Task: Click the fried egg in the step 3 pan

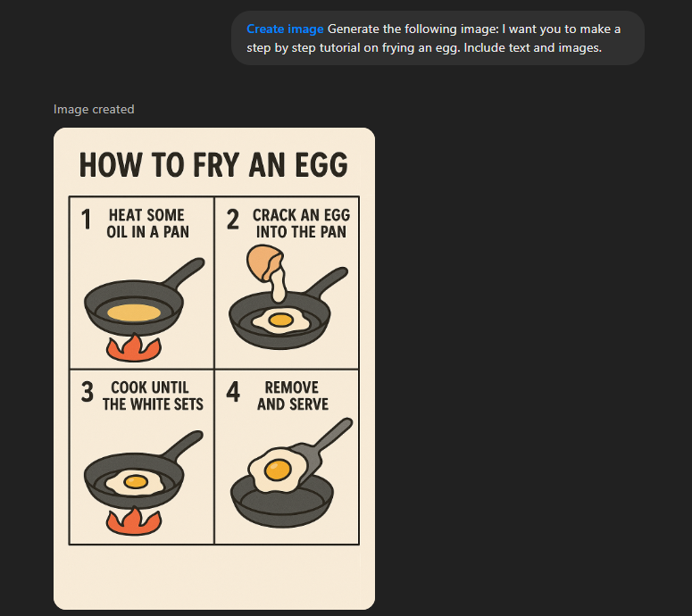Action: point(135,483)
